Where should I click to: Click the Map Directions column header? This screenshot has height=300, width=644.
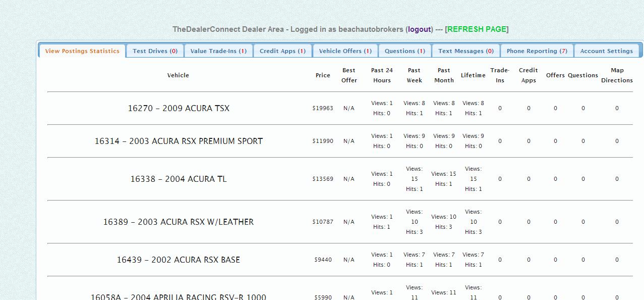(x=617, y=75)
